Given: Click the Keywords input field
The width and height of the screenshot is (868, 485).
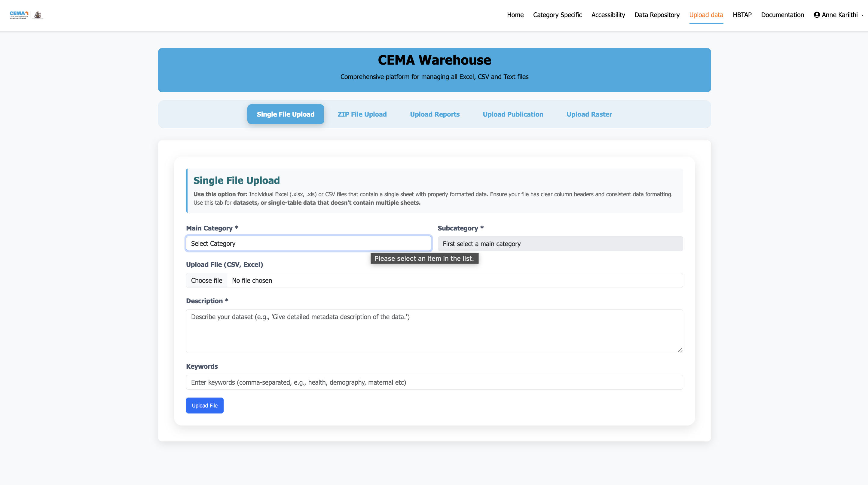Looking at the screenshot, I should 434,382.
